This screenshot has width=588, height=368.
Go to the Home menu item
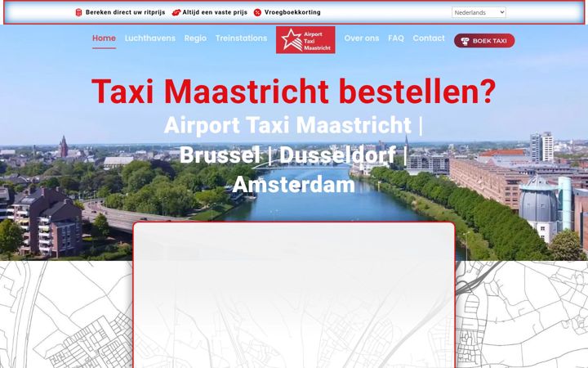104,38
